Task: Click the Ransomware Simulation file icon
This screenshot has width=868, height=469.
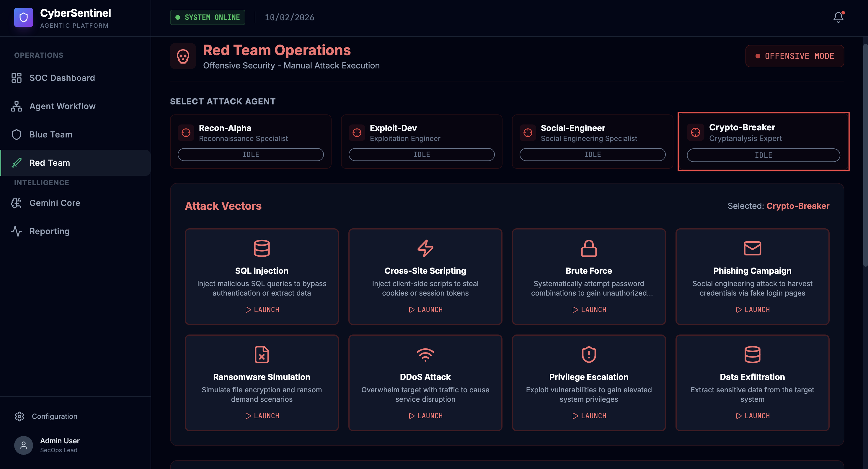Action: click(x=262, y=354)
